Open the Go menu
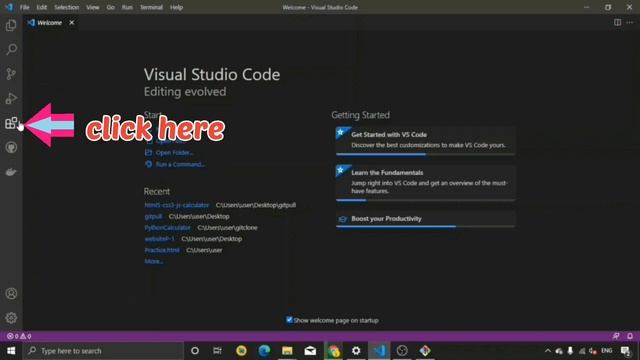Screen dimensions: 640x360 [111, 7]
